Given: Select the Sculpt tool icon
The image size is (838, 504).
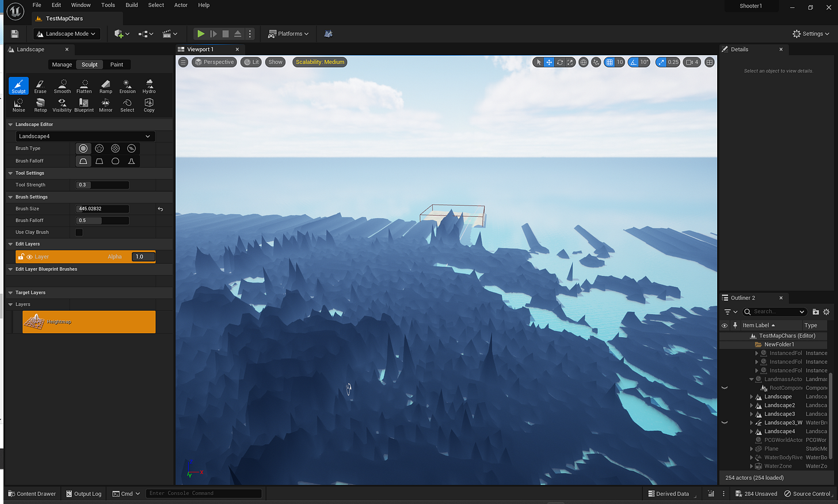Looking at the screenshot, I should click(x=18, y=86).
